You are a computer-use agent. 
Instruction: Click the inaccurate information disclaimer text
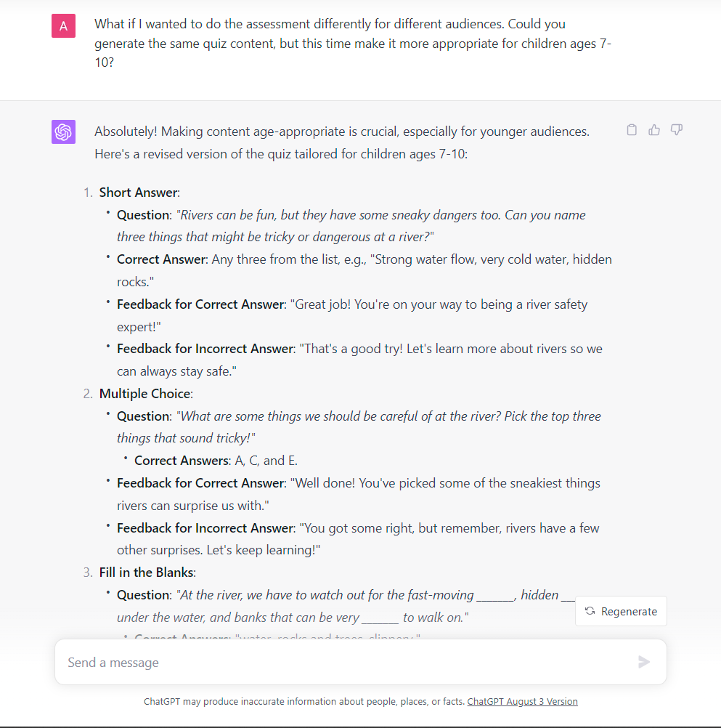[304, 702]
